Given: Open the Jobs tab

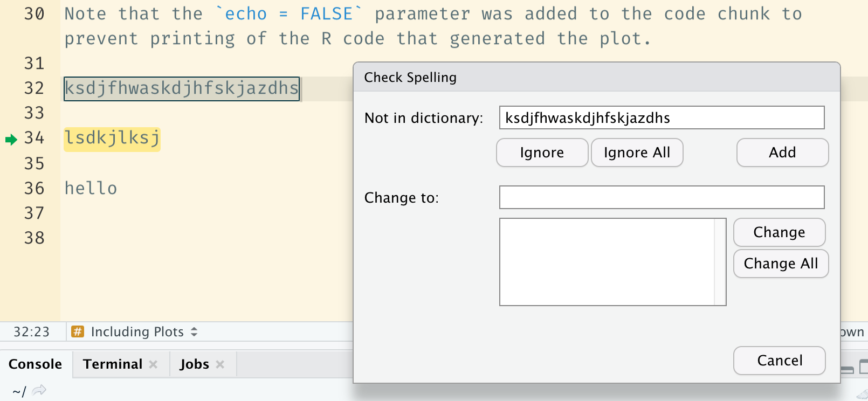Looking at the screenshot, I should click(x=194, y=364).
